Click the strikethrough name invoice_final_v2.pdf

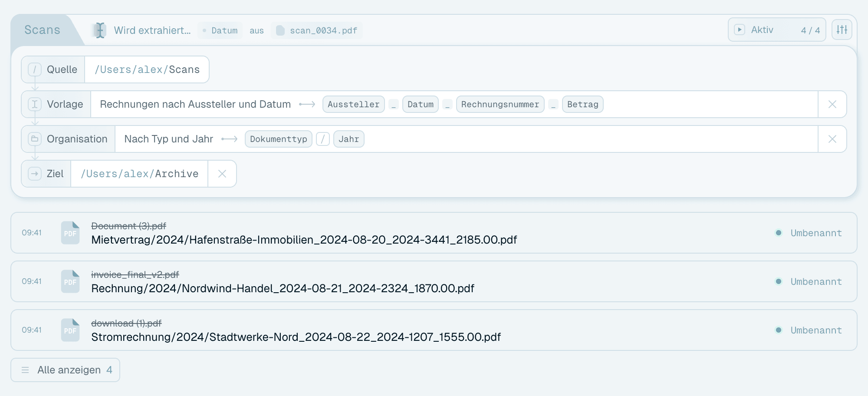[x=135, y=274]
